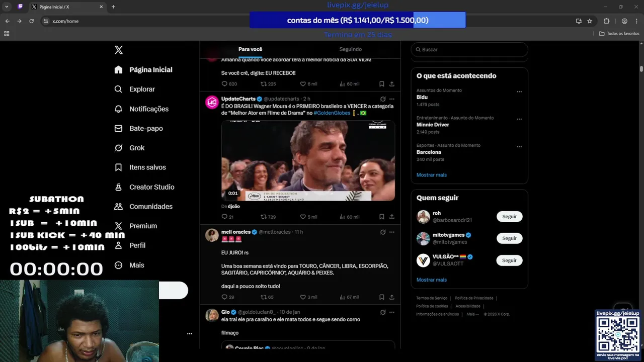Viewport: 644px width, 362px height.
Task: Like the UpdateCharts post
Action: point(303,217)
